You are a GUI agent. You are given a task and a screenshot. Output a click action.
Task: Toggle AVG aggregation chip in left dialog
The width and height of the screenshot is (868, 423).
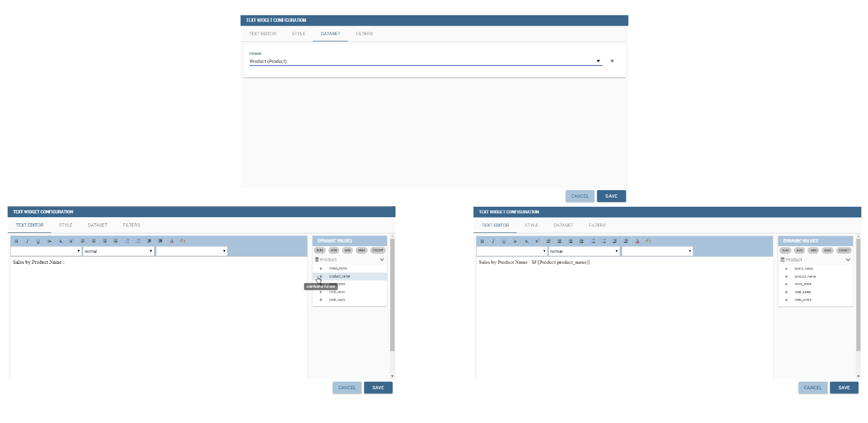point(334,250)
